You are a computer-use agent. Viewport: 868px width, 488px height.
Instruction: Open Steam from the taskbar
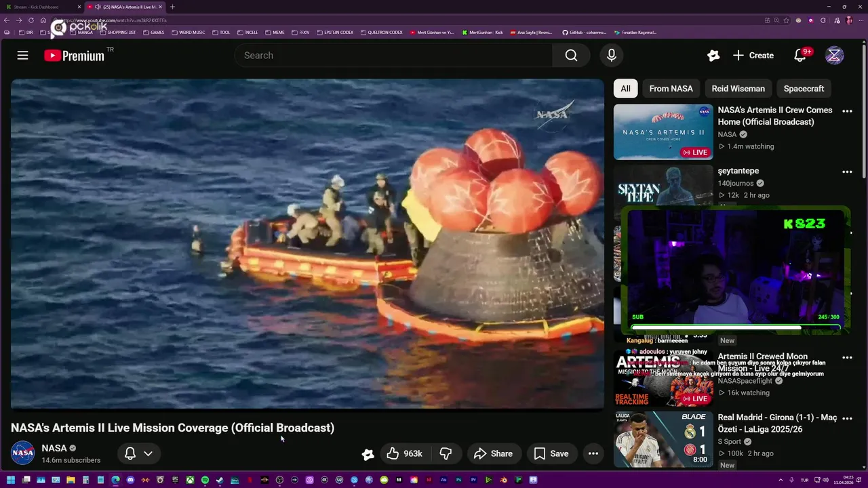pyautogui.click(x=219, y=481)
